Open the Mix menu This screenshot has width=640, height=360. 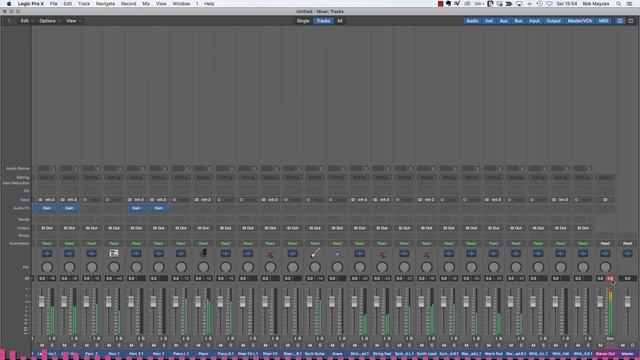point(146,4)
